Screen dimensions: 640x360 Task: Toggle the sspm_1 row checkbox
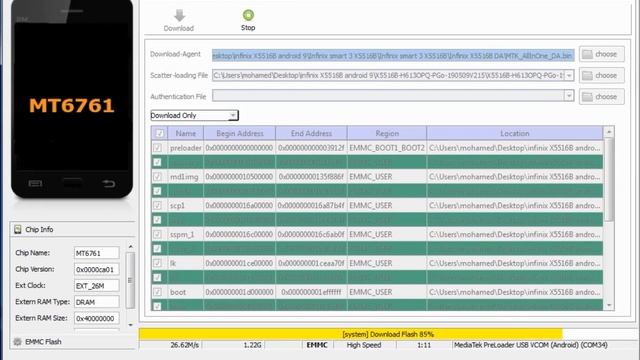click(x=157, y=234)
